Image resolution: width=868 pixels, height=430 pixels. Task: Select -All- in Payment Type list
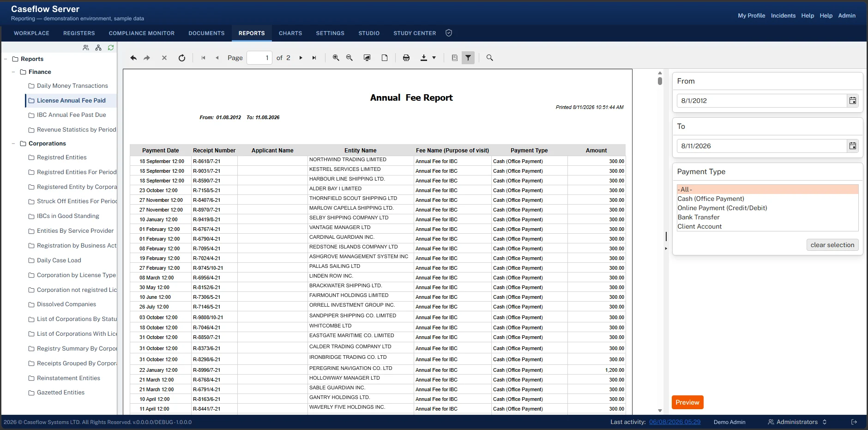coord(767,189)
